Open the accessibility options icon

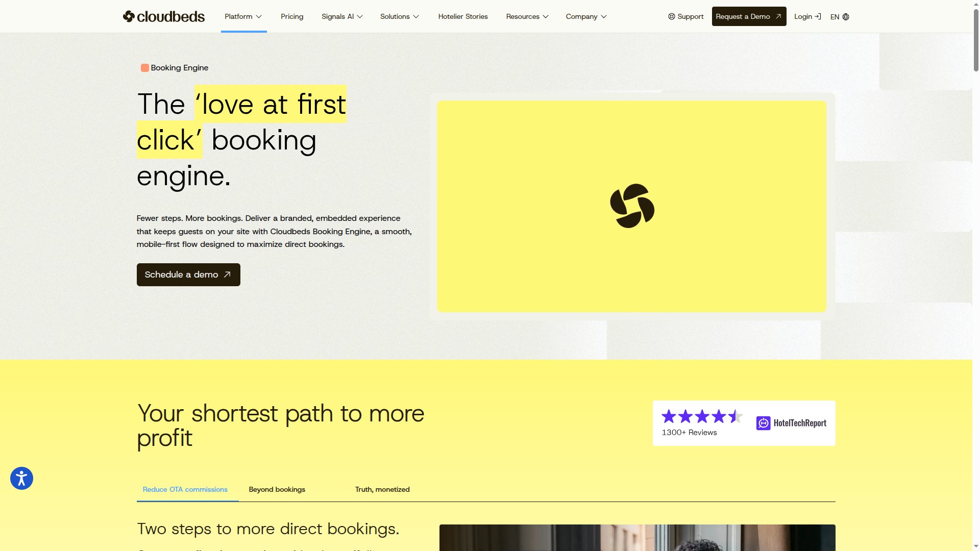click(x=21, y=478)
